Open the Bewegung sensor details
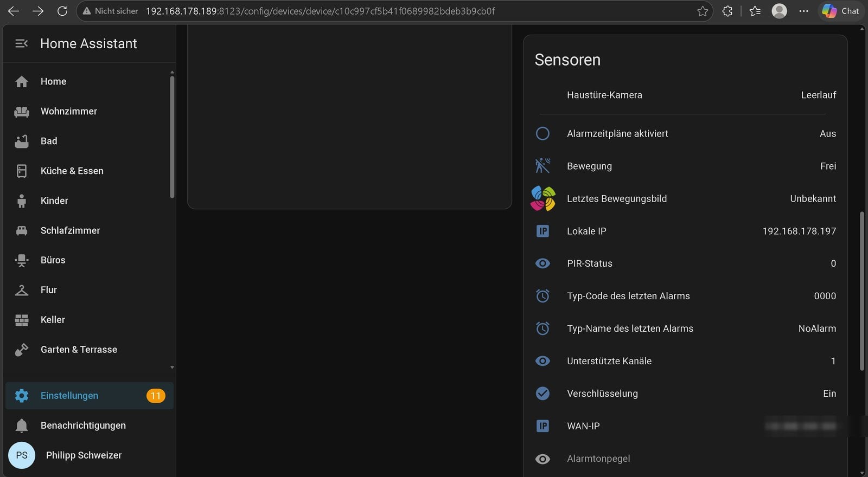 (x=685, y=166)
